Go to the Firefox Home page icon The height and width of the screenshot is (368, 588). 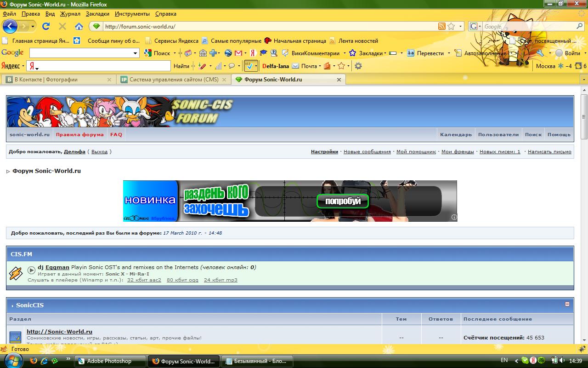tap(79, 26)
